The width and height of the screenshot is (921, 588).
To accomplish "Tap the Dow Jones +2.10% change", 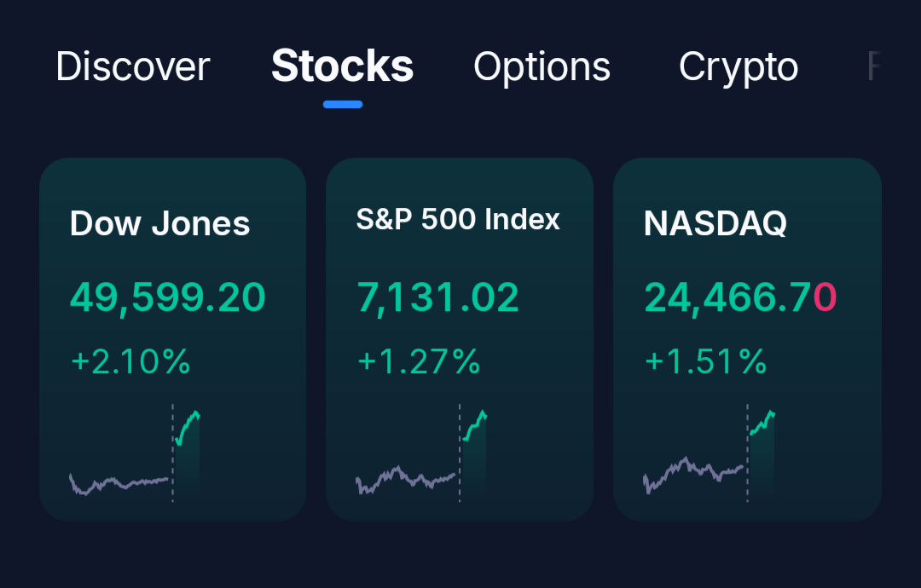I will coord(130,361).
